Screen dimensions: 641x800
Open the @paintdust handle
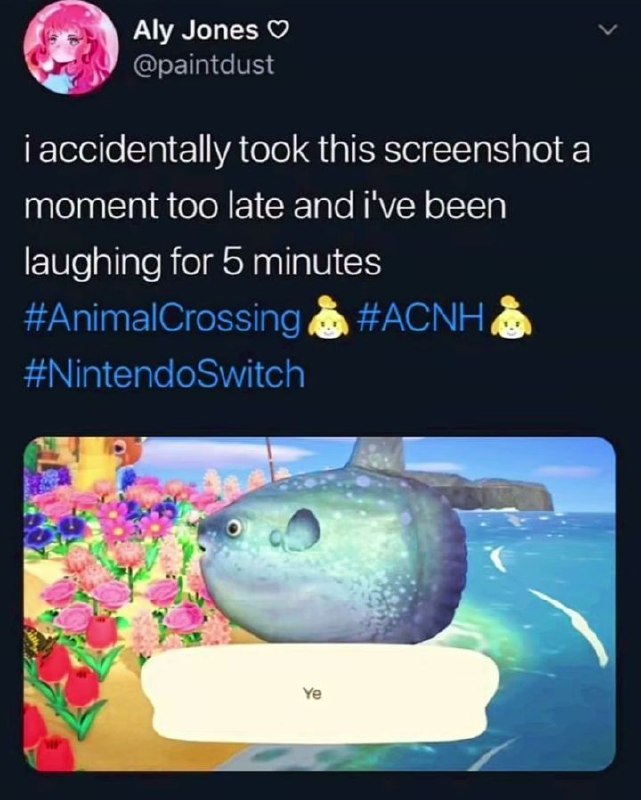203,65
